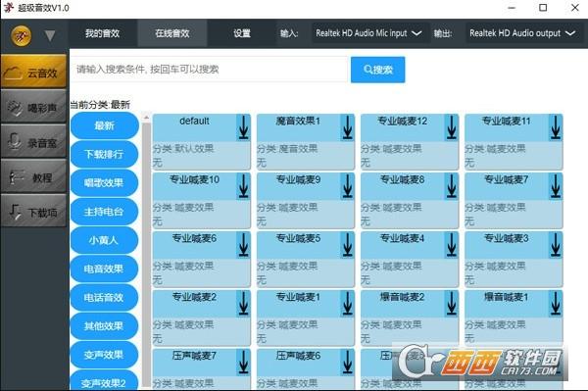
Task: Click the 分类:魔音效果 text
Action: [x=287, y=149]
